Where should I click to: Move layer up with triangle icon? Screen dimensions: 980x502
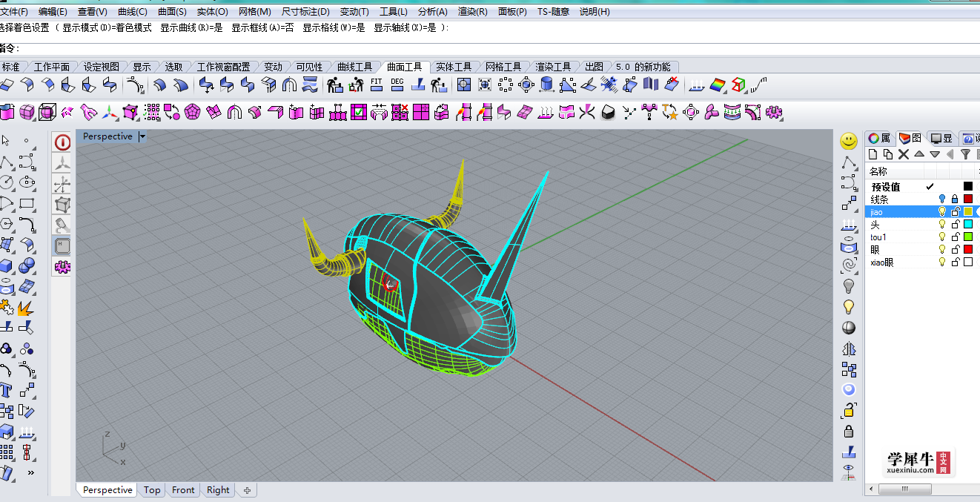pyautogui.click(x=919, y=154)
